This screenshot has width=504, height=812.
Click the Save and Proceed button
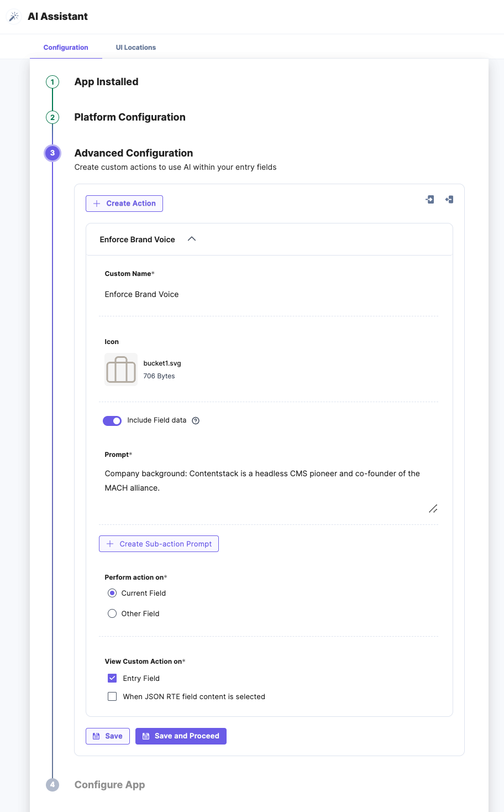coord(181,736)
